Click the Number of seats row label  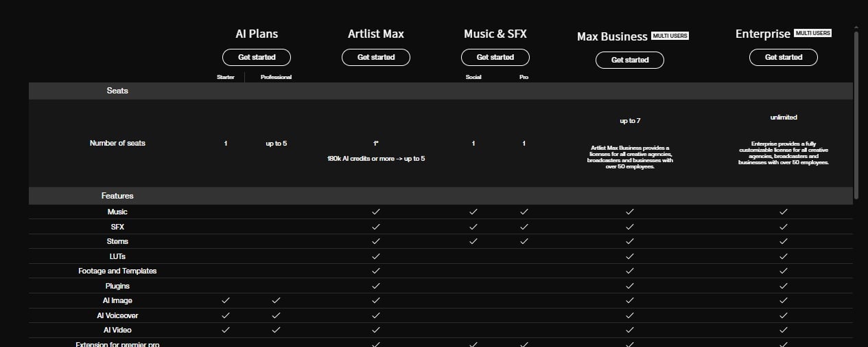(x=117, y=143)
